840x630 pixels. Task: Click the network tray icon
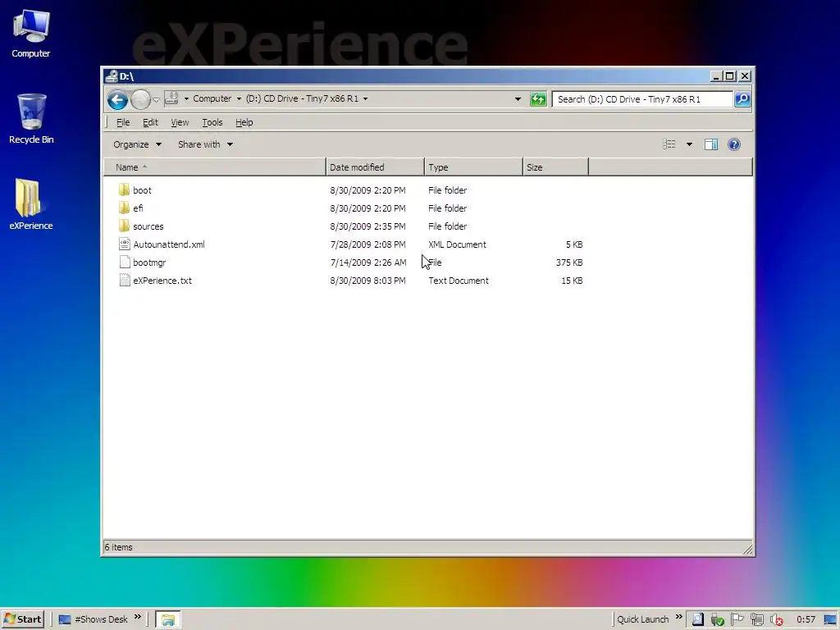757,619
